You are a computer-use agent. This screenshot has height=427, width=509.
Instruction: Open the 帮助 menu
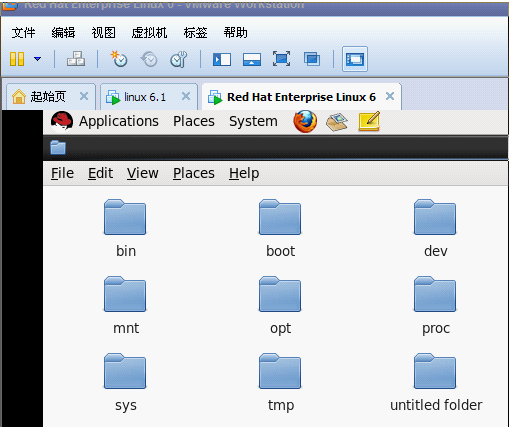pos(235,33)
